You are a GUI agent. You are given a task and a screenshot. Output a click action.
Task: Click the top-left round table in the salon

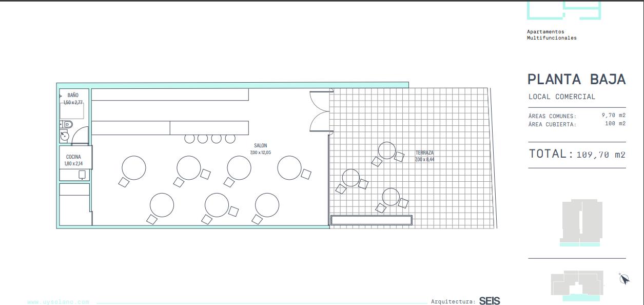(x=134, y=168)
